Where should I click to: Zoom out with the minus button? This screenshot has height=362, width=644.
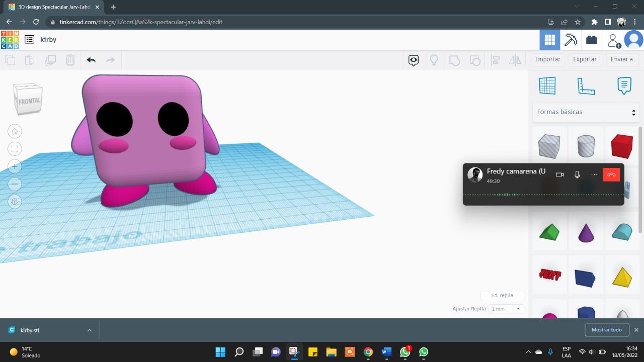point(15,184)
